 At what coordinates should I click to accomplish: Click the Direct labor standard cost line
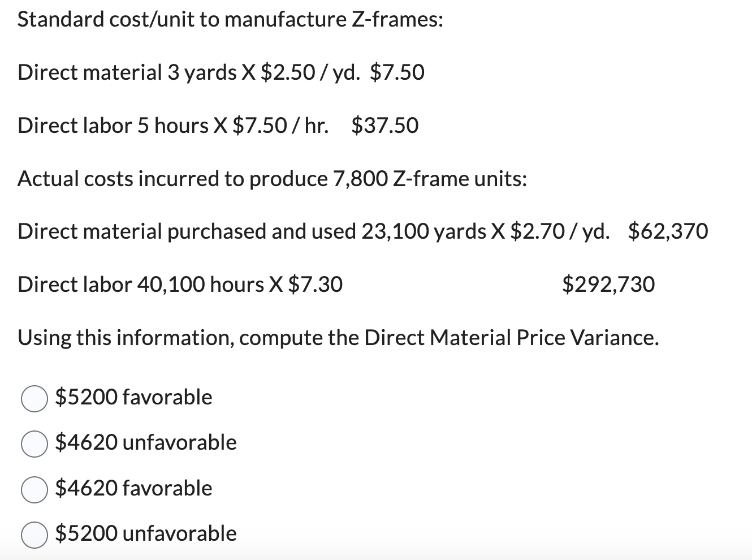pos(217,126)
